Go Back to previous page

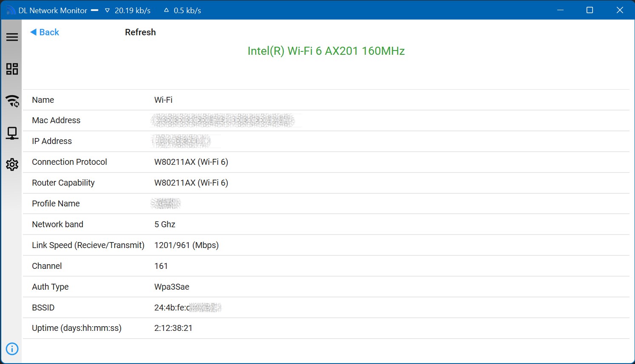(45, 32)
